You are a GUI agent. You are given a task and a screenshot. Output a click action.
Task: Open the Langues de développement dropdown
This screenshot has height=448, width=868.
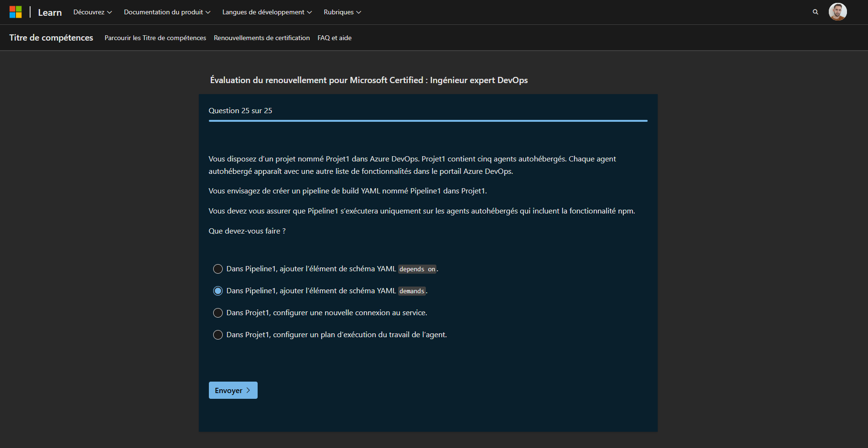(266, 12)
